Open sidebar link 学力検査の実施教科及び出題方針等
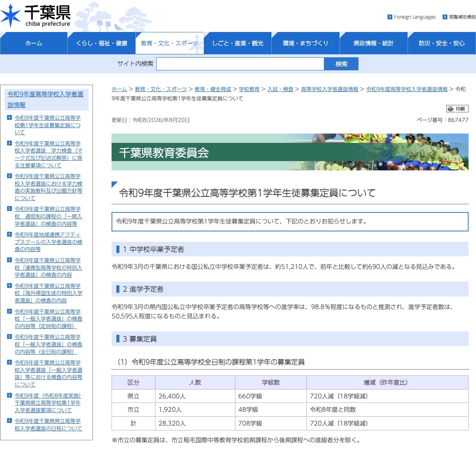Screen dimensions: 476x452 tap(48, 187)
